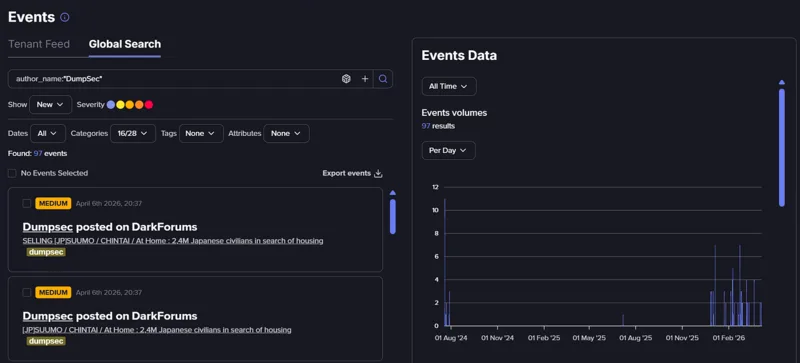The width and height of the screenshot is (800, 363).
Task: Open the Per Day interval dropdown
Action: [x=448, y=151]
